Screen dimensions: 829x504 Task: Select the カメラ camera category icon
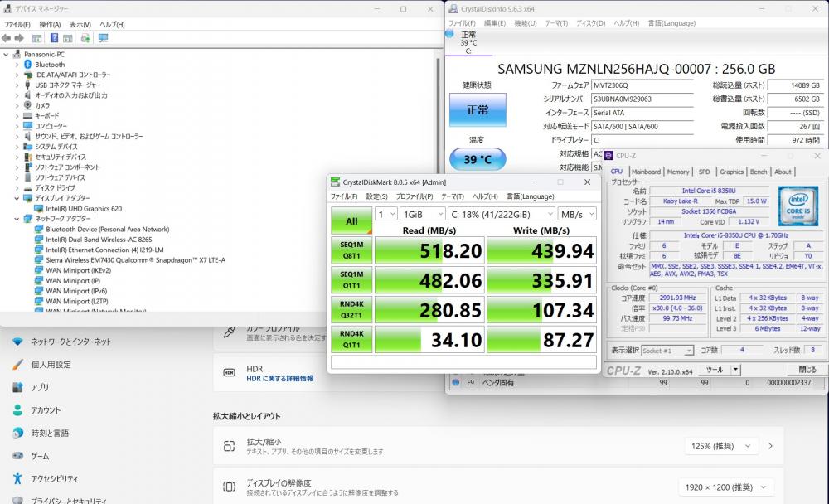click(28, 105)
